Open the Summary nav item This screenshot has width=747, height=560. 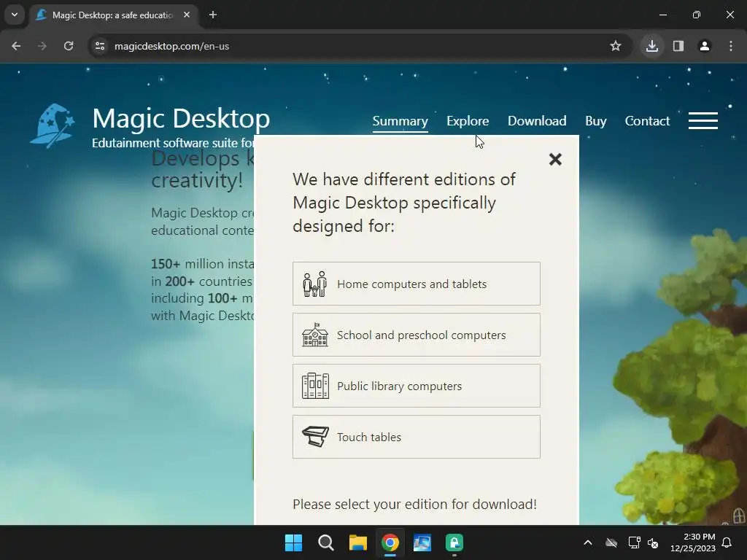pos(400,121)
